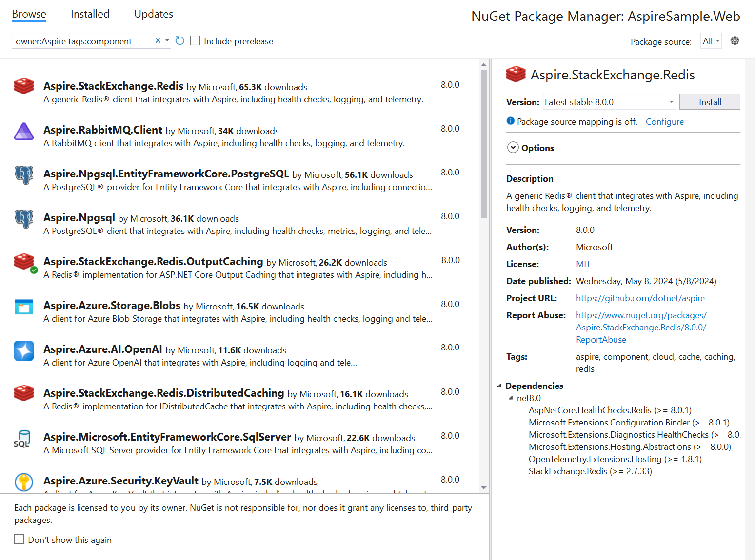Open the Configure package source mapping link
The width and height of the screenshot is (755, 560).
pyautogui.click(x=664, y=122)
